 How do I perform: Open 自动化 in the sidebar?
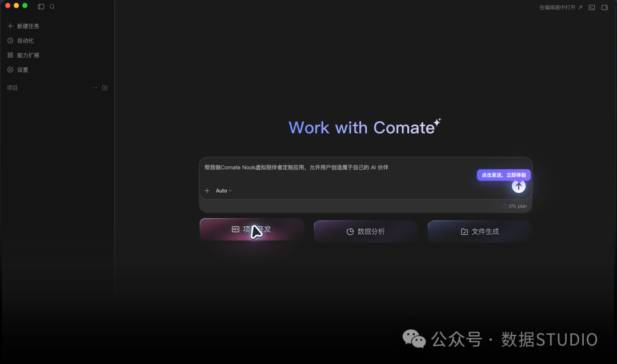(x=25, y=41)
